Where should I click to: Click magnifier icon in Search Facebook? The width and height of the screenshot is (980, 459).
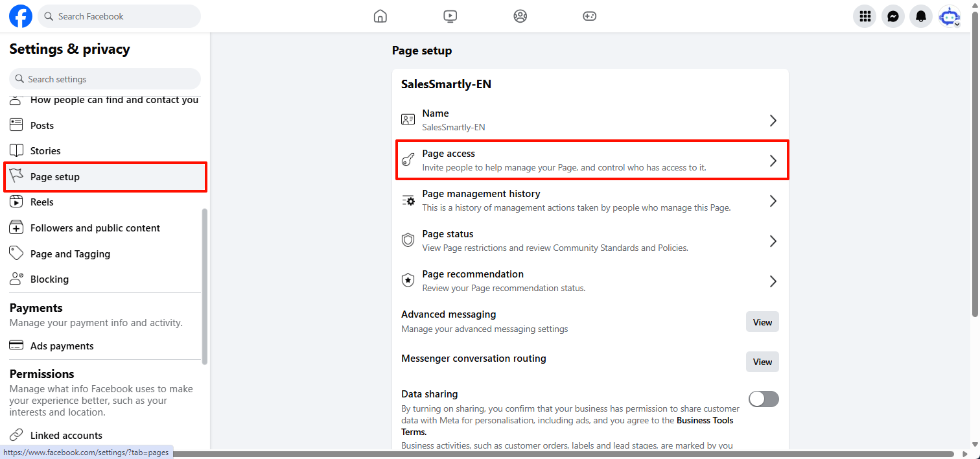[x=49, y=16]
